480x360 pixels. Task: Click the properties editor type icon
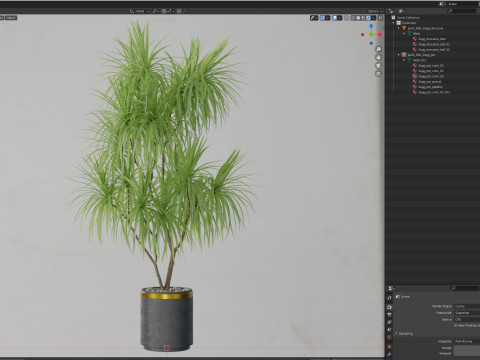coord(391,288)
